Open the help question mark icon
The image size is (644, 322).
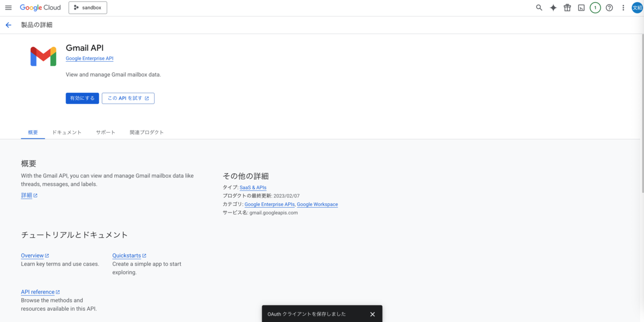click(x=609, y=8)
